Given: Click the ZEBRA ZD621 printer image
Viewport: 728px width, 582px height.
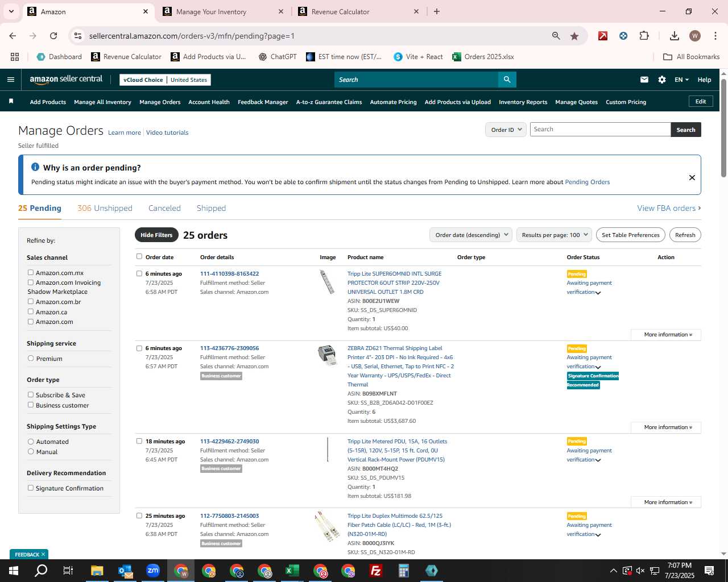Looking at the screenshot, I should [x=327, y=355].
